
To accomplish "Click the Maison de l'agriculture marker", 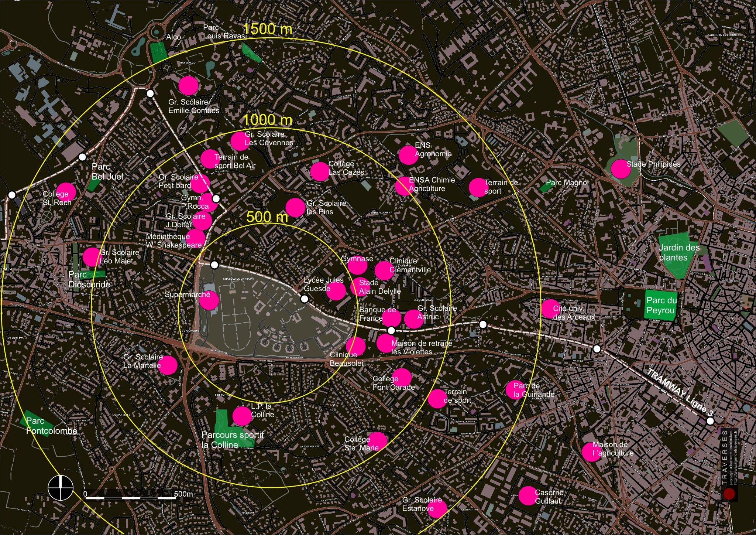I will click(x=591, y=452).
